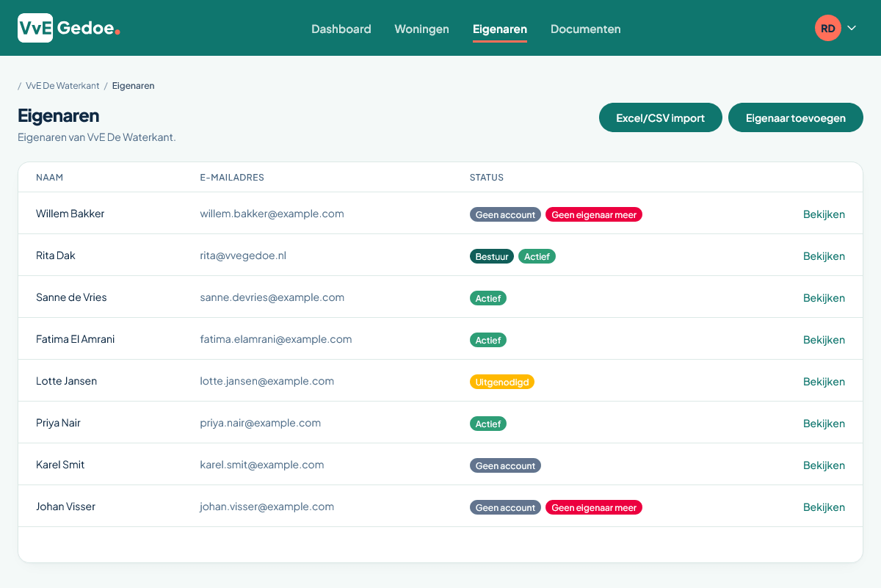Viewport: 881px width, 588px height.
Task: View Lotte Jansen via Bekijken link
Action: click(824, 382)
